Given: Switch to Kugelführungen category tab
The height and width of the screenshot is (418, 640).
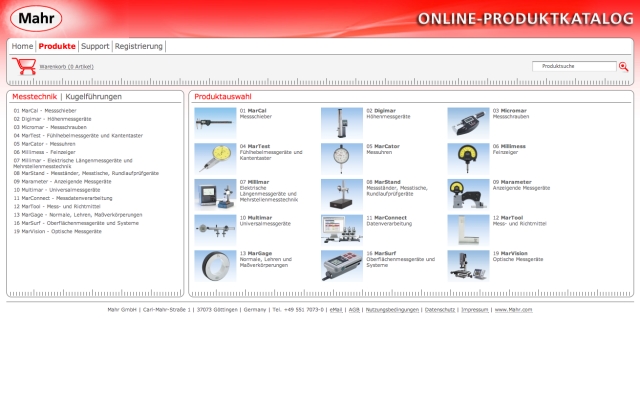Looking at the screenshot, I should (x=93, y=96).
